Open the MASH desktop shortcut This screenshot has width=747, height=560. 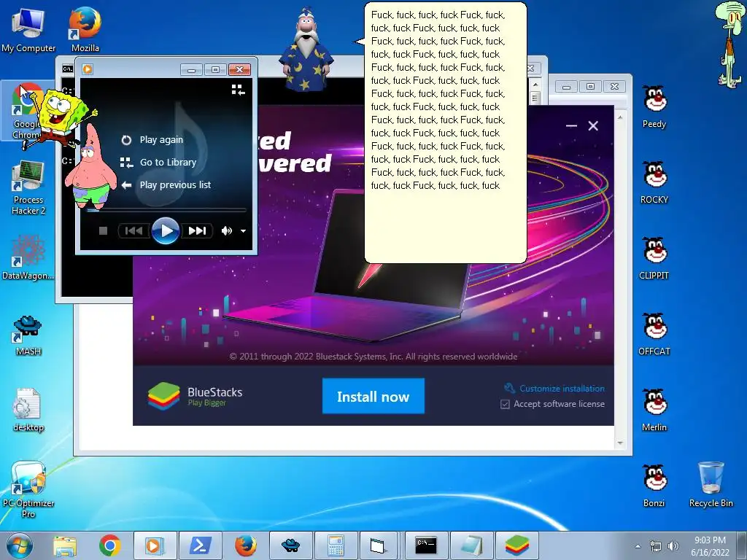[x=28, y=335]
